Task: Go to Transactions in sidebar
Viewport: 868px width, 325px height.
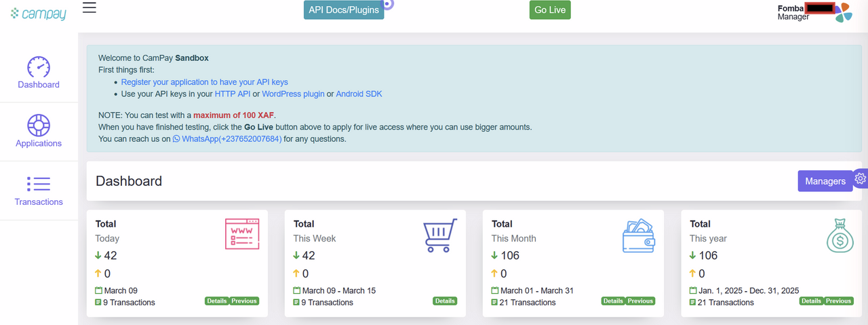Action: (x=39, y=202)
